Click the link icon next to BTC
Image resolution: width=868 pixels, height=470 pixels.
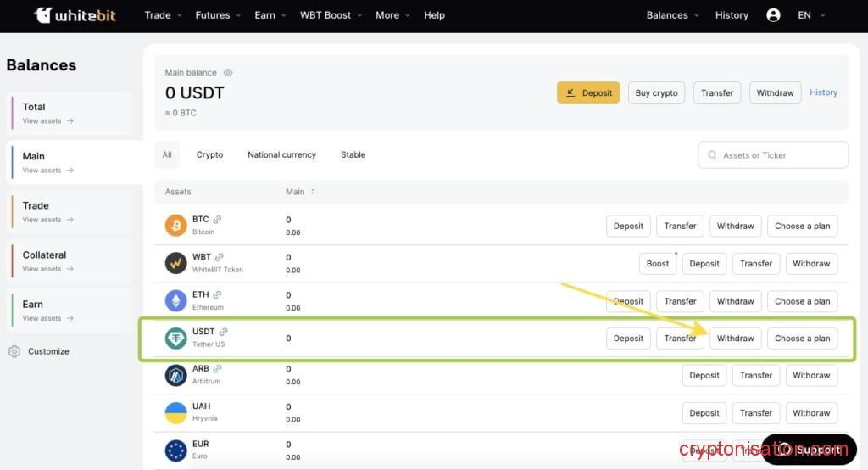point(217,220)
